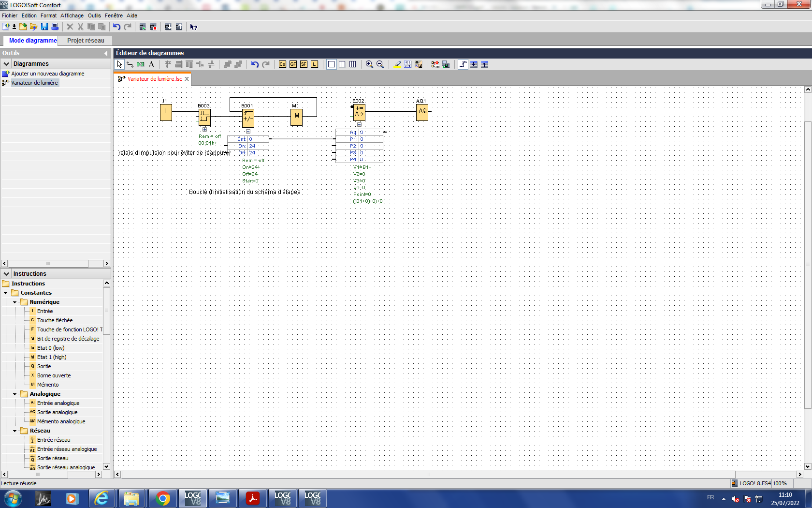The height and width of the screenshot is (508, 812).
Task: Zoom in on the diagram
Action: 369,64
